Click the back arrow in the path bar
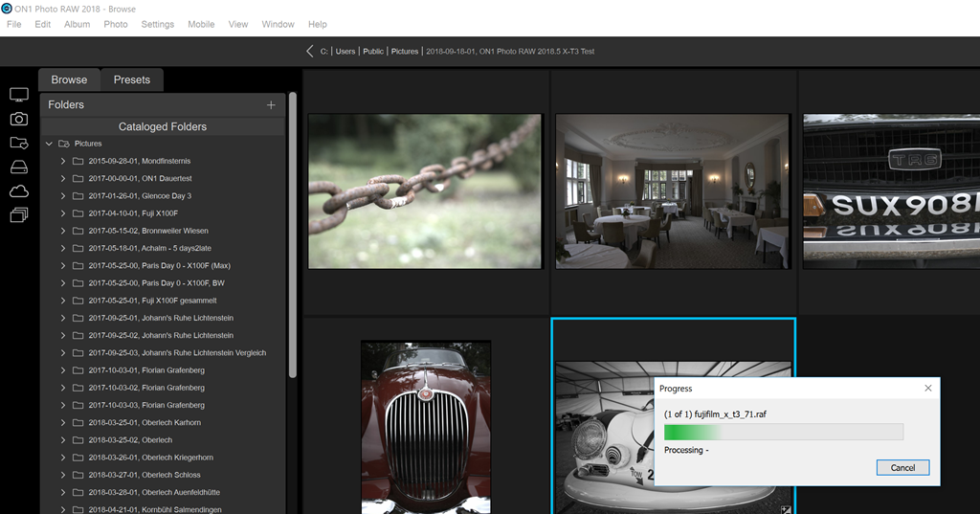This screenshot has width=980, height=514. tap(309, 51)
